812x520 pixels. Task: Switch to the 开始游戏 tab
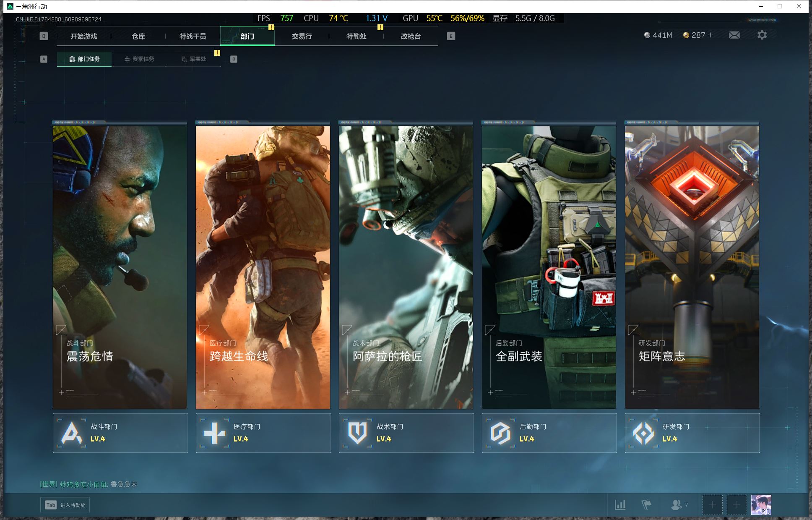click(84, 37)
